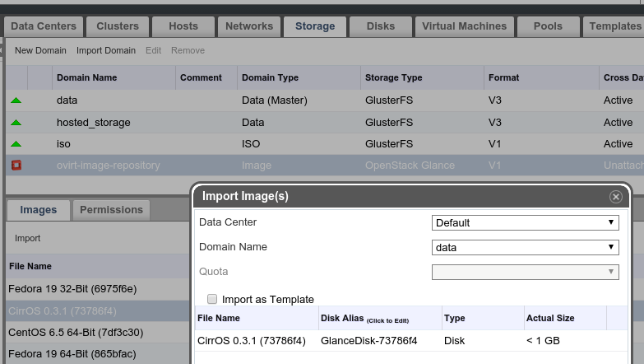Click green status icon for hosted_storage domain

[x=16, y=123]
